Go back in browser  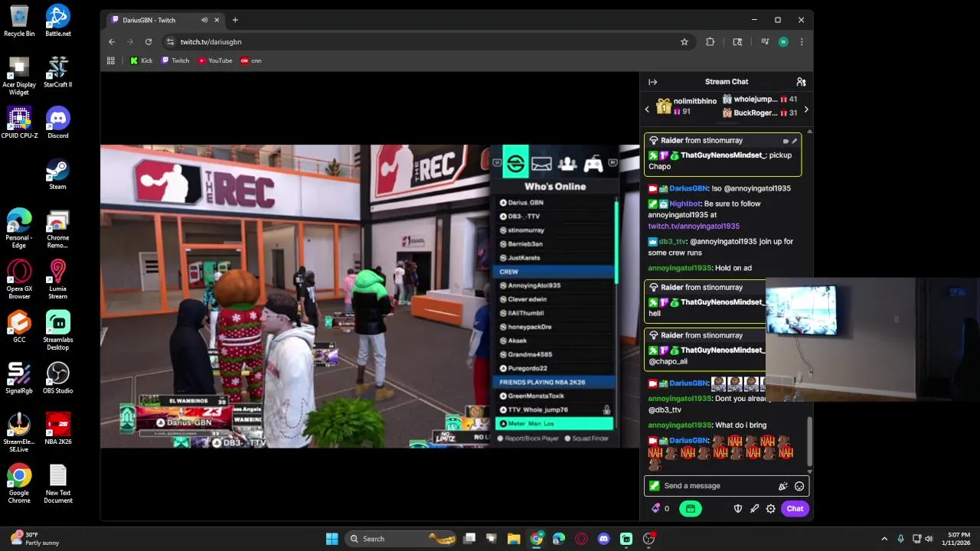coord(112,42)
